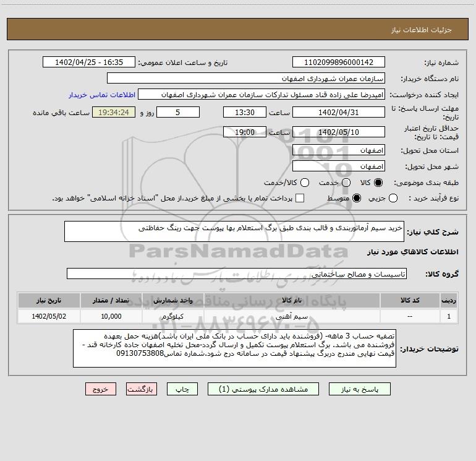Screen dimensions: 476x461
Task: Click the row number cell 1
Action: 449,316
